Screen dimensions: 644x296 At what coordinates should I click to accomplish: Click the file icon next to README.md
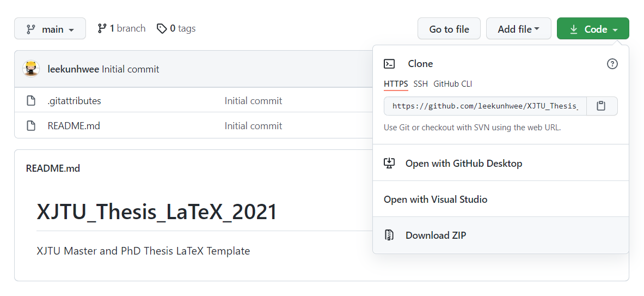coord(31,126)
